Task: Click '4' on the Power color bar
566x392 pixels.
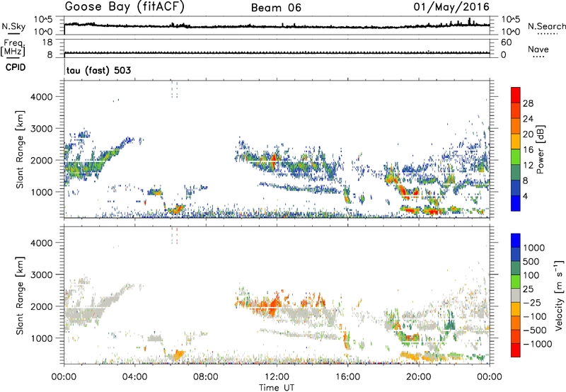Action: 525,196
